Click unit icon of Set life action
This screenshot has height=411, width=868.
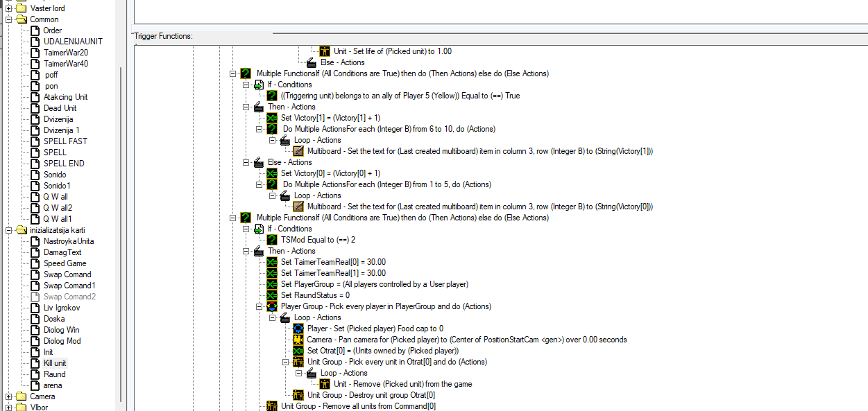coord(325,51)
